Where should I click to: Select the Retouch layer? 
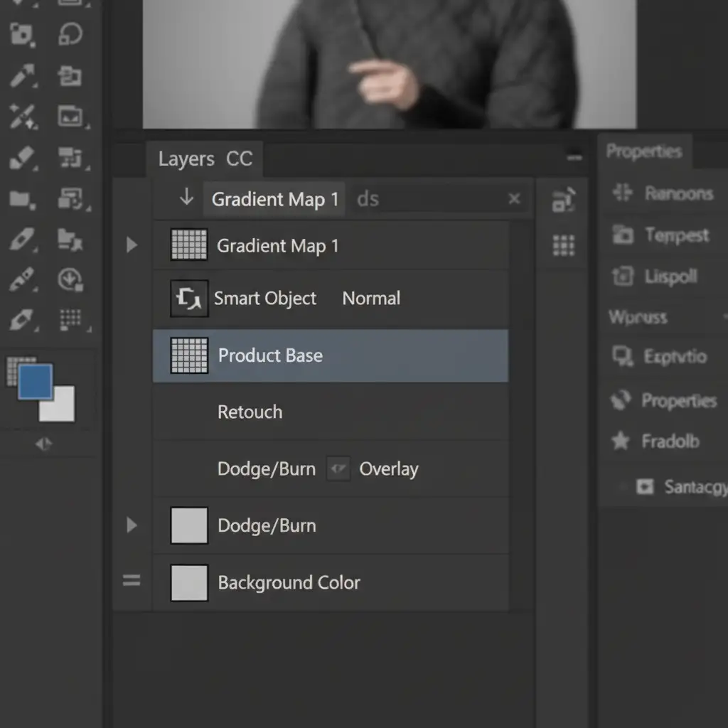(250, 412)
